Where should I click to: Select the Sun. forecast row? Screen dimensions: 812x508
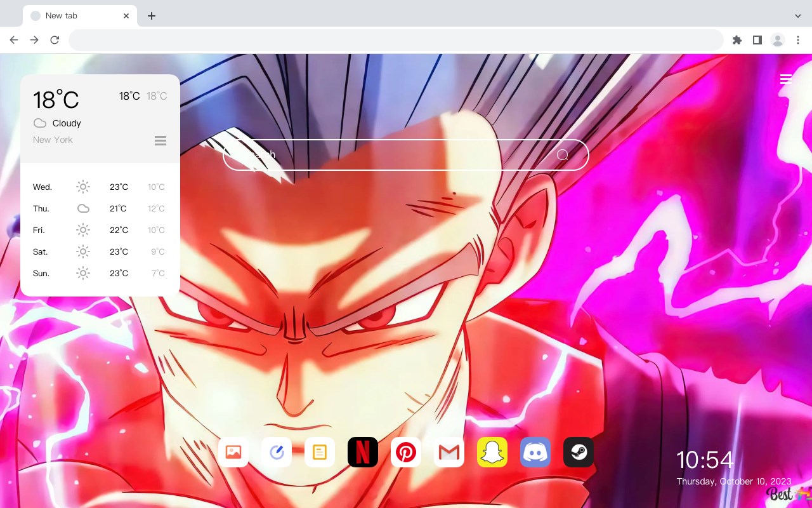pyautogui.click(x=100, y=273)
